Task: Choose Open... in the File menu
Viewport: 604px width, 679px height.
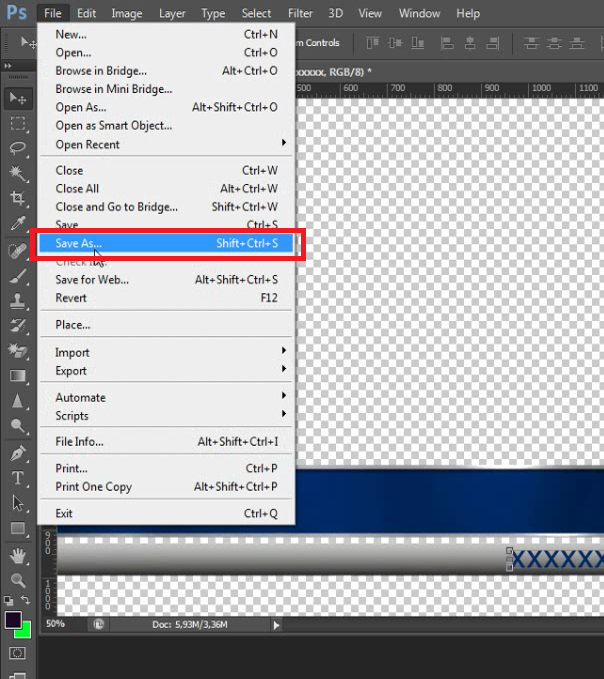Action: 166,53
